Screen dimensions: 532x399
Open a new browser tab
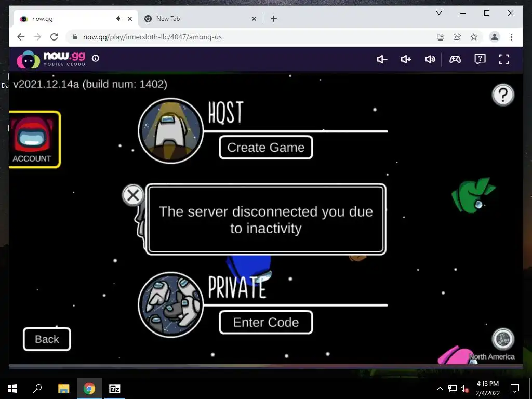tap(274, 19)
